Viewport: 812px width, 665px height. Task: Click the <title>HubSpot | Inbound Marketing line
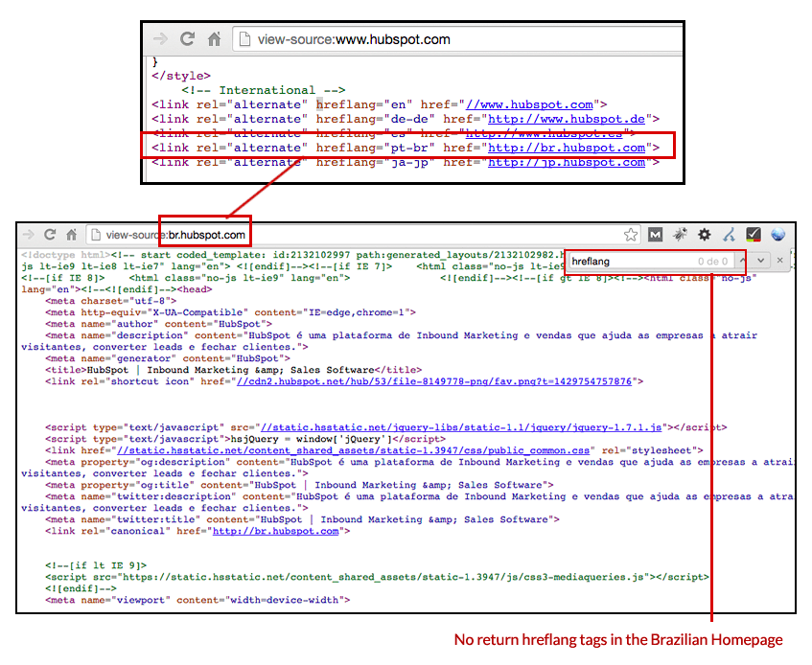(234, 370)
